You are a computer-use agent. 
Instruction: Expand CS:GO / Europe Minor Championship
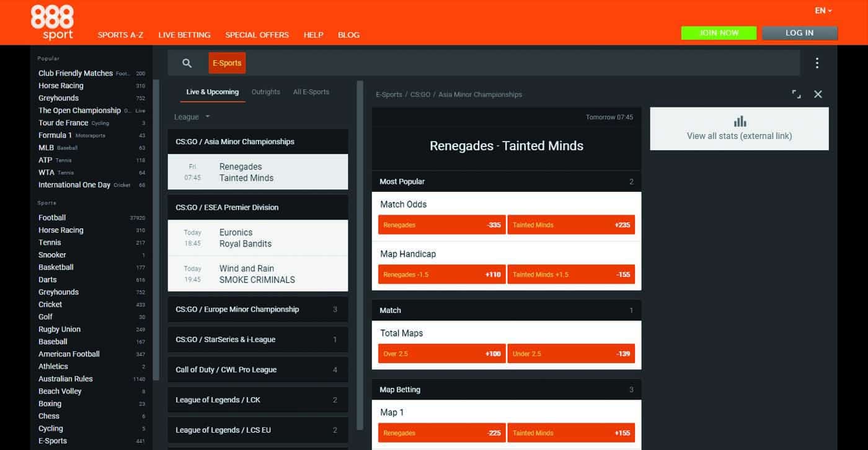(x=258, y=309)
